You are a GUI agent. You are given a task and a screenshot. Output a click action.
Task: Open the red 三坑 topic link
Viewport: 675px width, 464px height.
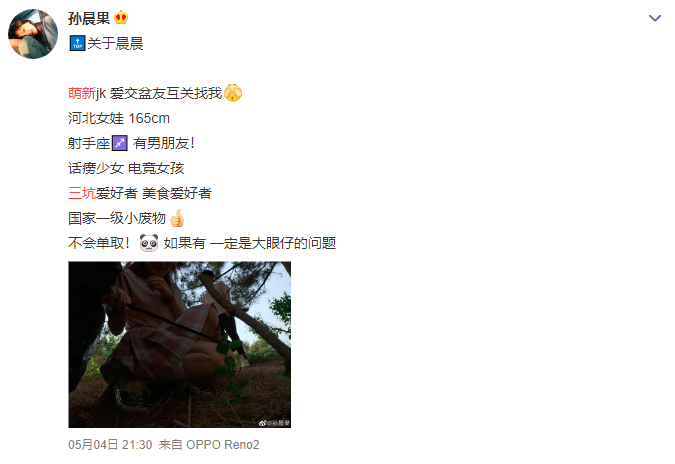[x=82, y=193]
